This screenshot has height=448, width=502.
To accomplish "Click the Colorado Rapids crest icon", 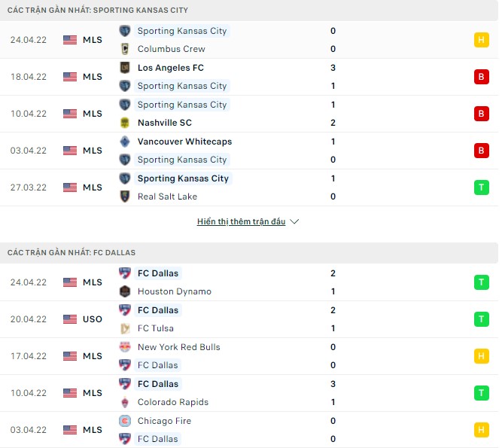I will (x=125, y=402).
